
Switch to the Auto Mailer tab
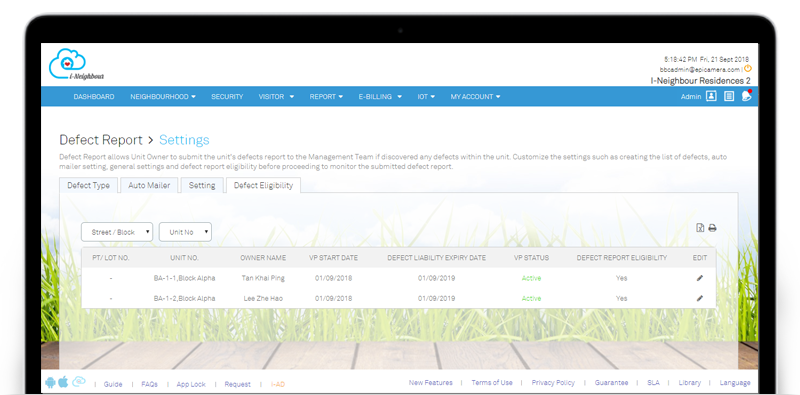149,185
